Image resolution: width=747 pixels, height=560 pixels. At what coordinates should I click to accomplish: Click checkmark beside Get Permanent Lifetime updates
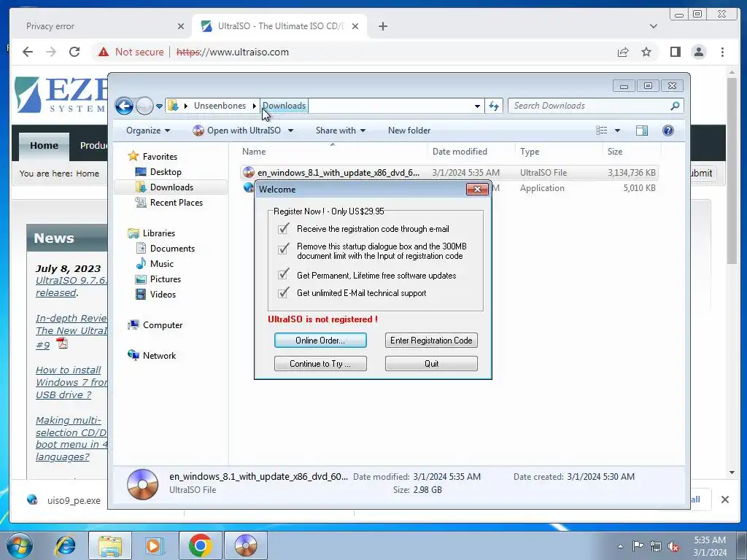pos(284,274)
